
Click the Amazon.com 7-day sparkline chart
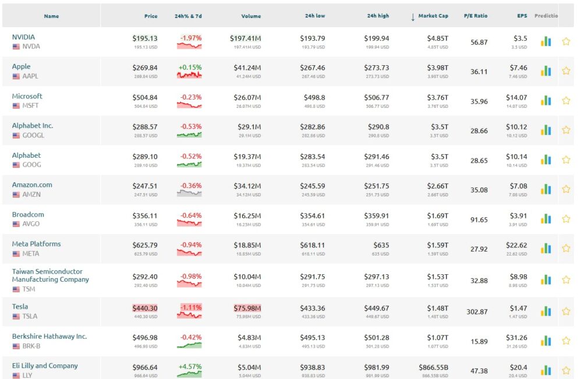pyautogui.click(x=190, y=193)
